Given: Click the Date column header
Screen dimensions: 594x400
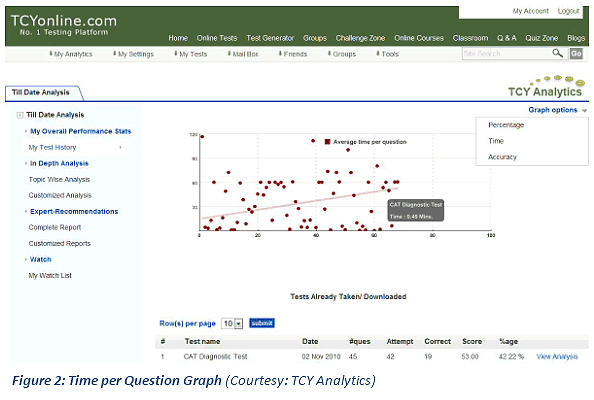Looking at the screenshot, I should [x=310, y=341].
